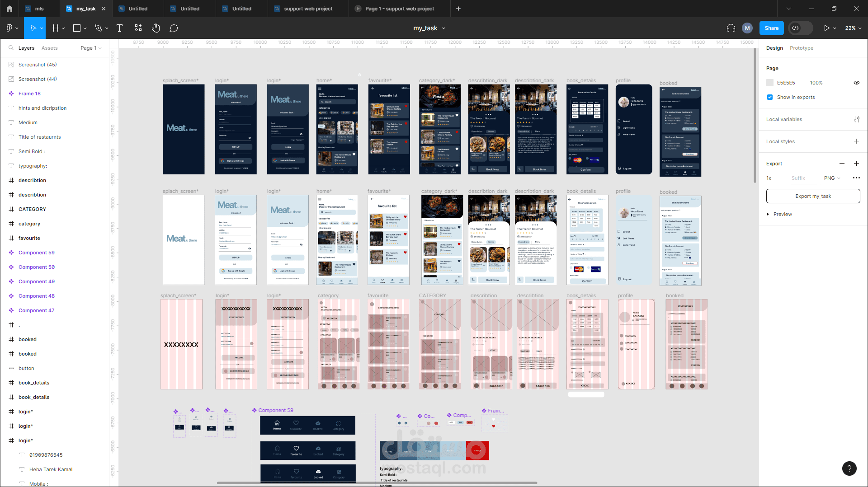Screen dimensions: 868x487
Task: Select Screenshot (45) layer
Action: coord(54,65)
